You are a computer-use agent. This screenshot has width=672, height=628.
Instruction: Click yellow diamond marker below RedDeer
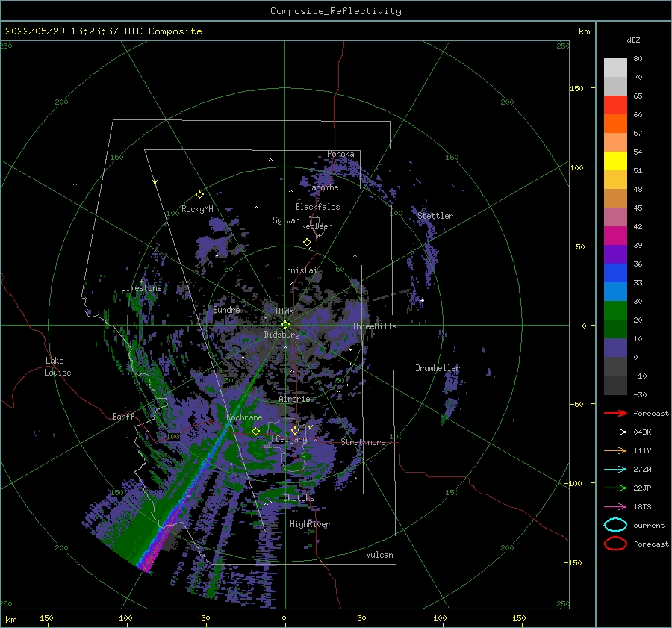(x=307, y=243)
